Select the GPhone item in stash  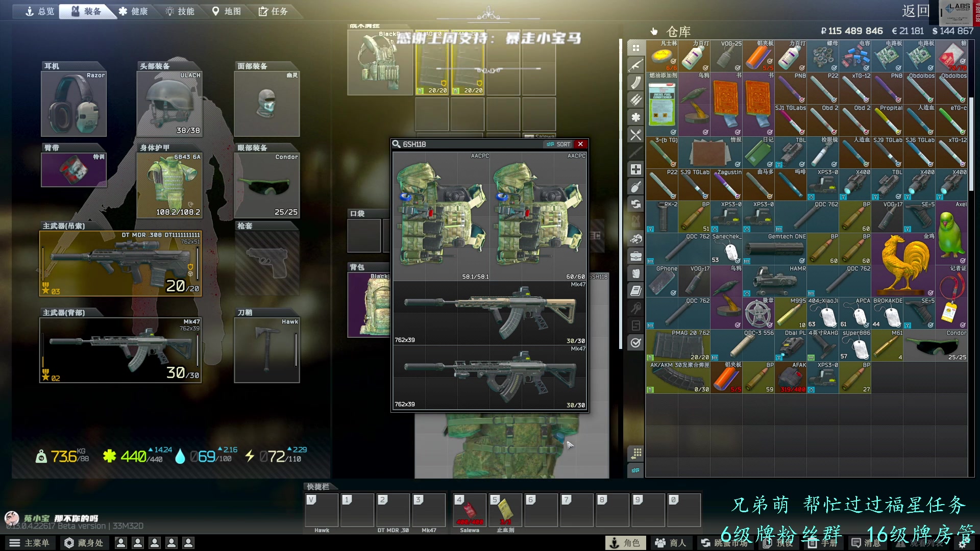[x=662, y=281]
